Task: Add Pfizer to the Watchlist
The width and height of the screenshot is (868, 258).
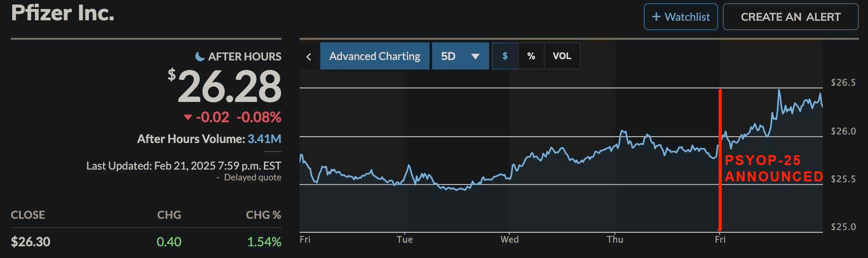Action: (680, 17)
